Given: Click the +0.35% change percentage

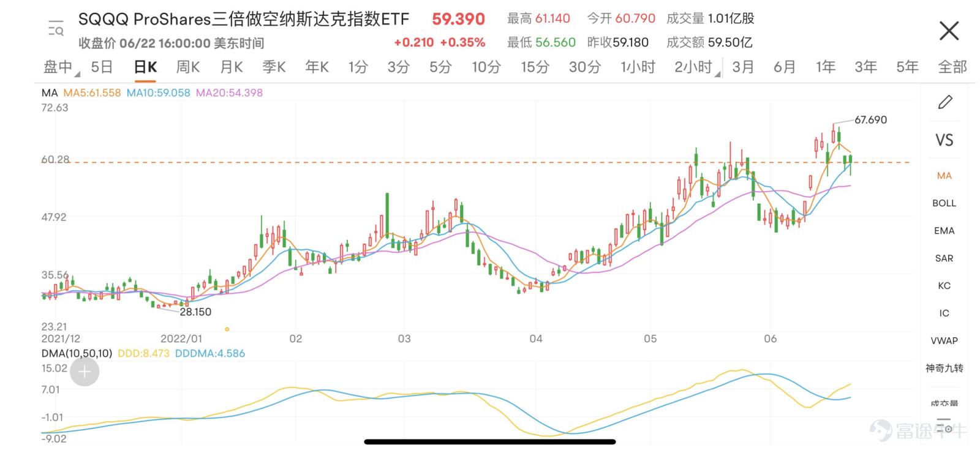Looking at the screenshot, I should pyautogui.click(x=462, y=42).
